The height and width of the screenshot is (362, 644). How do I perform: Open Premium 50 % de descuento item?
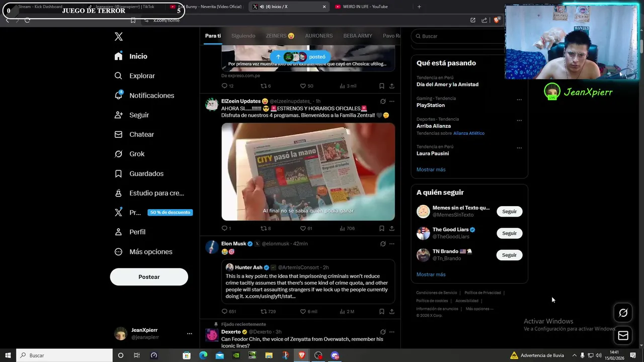[x=153, y=212]
